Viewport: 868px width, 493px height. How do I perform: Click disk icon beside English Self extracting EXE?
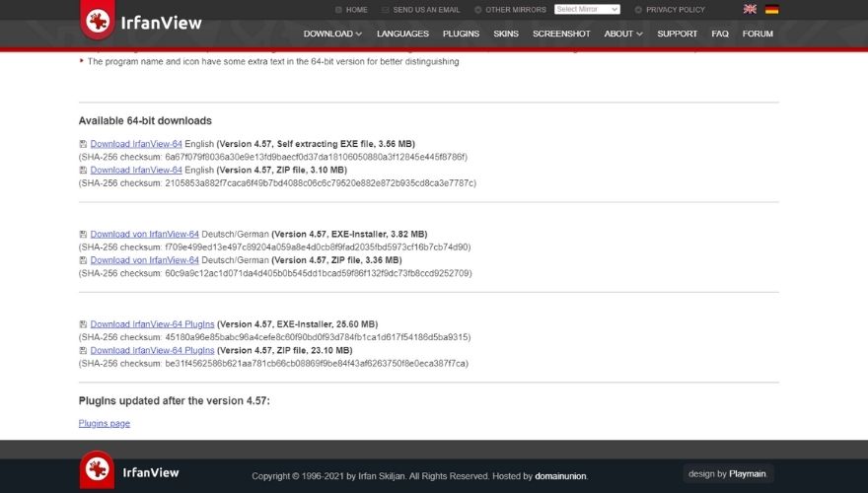pyautogui.click(x=83, y=144)
